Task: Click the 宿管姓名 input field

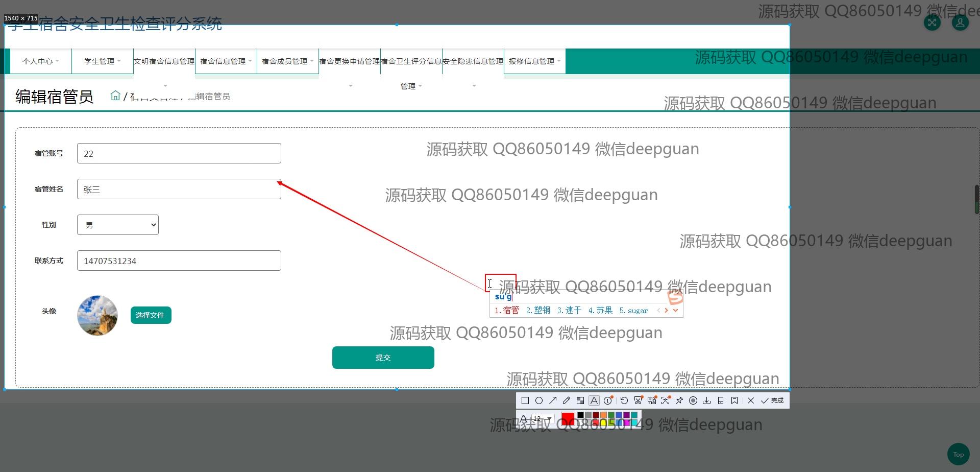Action: (x=179, y=189)
